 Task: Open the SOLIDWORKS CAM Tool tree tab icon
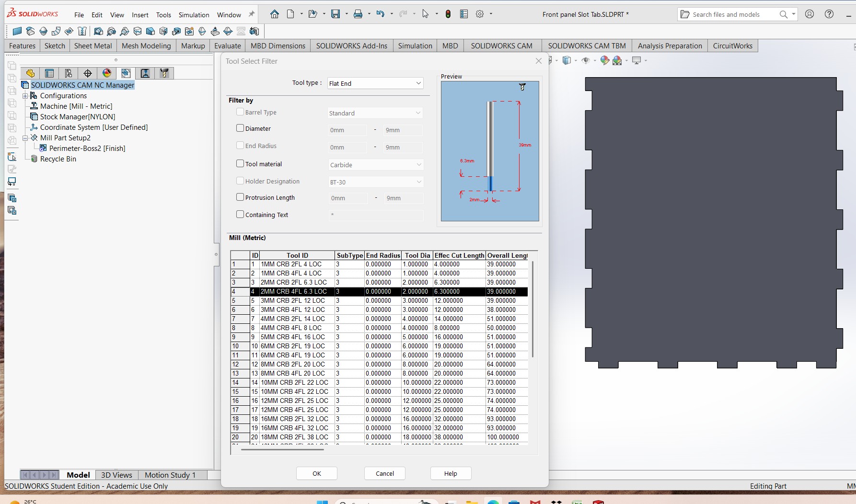click(x=164, y=73)
